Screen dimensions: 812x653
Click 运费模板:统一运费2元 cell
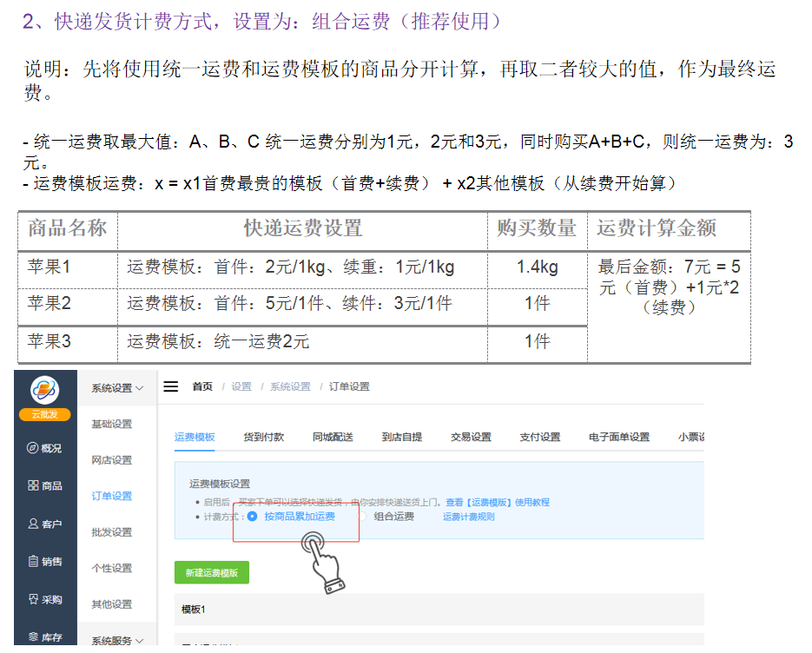pos(302,345)
